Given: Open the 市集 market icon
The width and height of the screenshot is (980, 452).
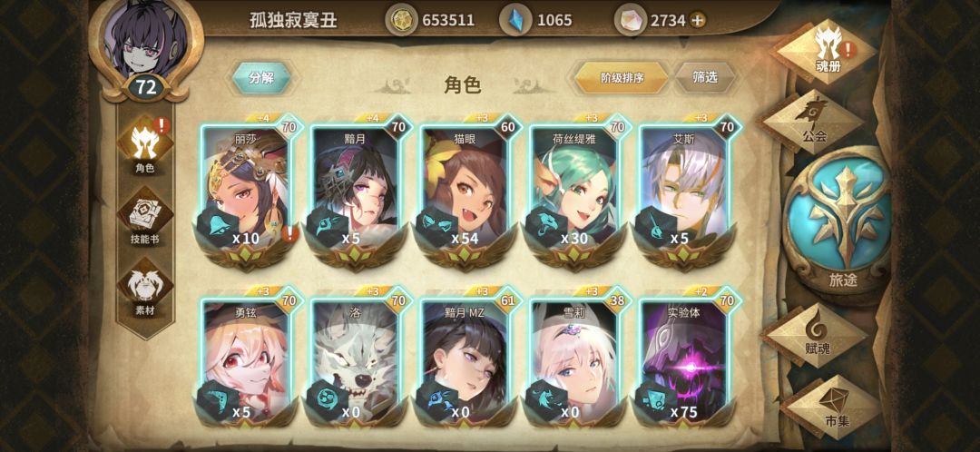Looking at the screenshot, I should tap(834, 405).
